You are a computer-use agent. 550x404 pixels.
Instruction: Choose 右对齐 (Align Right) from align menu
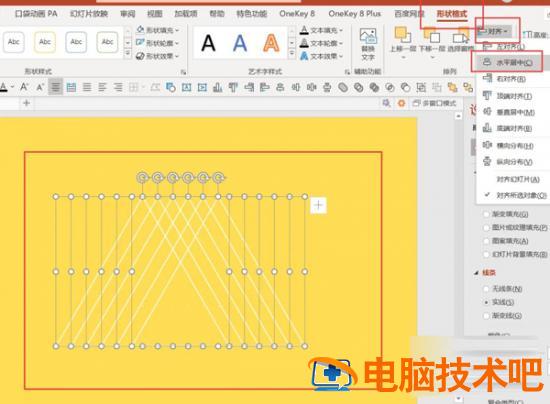point(510,79)
